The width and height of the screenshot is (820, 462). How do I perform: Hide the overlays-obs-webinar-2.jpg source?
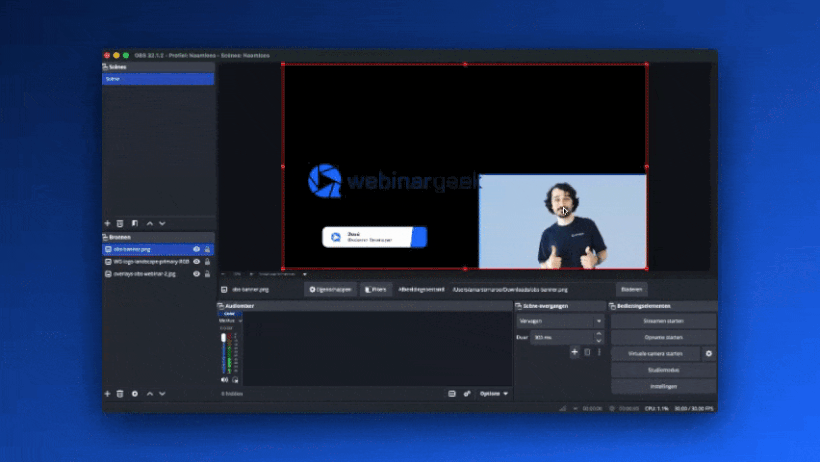coord(197,274)
